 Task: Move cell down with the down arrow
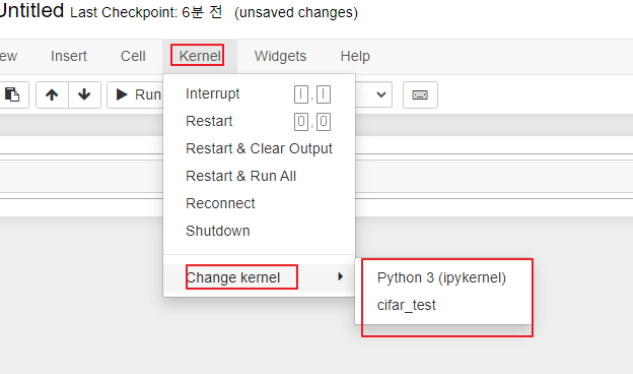[x=84, y=95]
